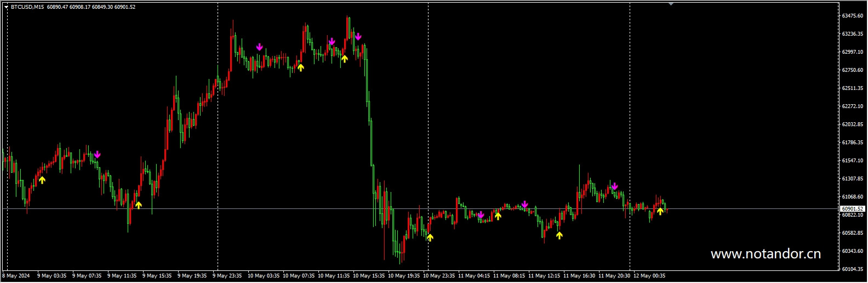
Task: Click the 60343.60 price scale value
Action: point(853,251)
